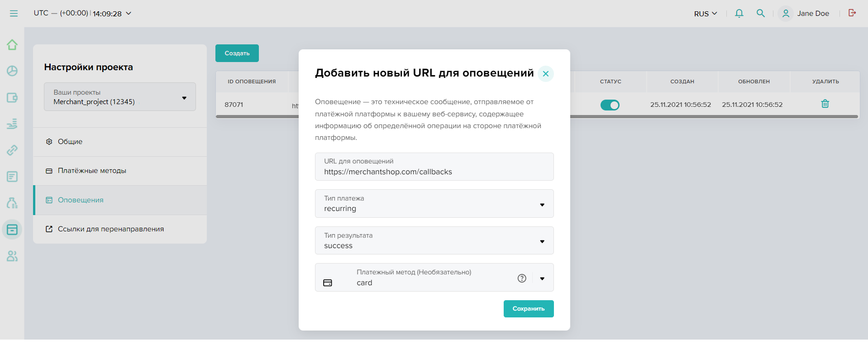Close the add notification URL dialog
Screen dimensions: 868x350
546,74
